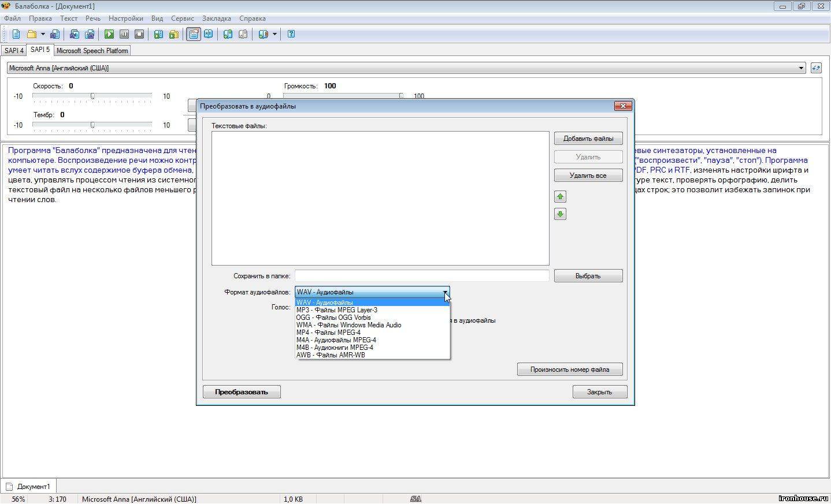Expand the Open file recent list arrow
The width and height of the screenshot is (831, 504).
coord(42,34)
